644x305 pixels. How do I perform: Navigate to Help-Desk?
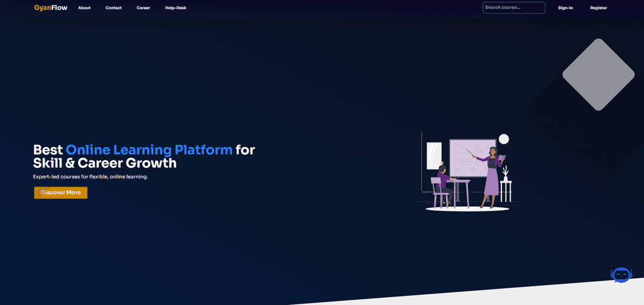click(175, 8)
